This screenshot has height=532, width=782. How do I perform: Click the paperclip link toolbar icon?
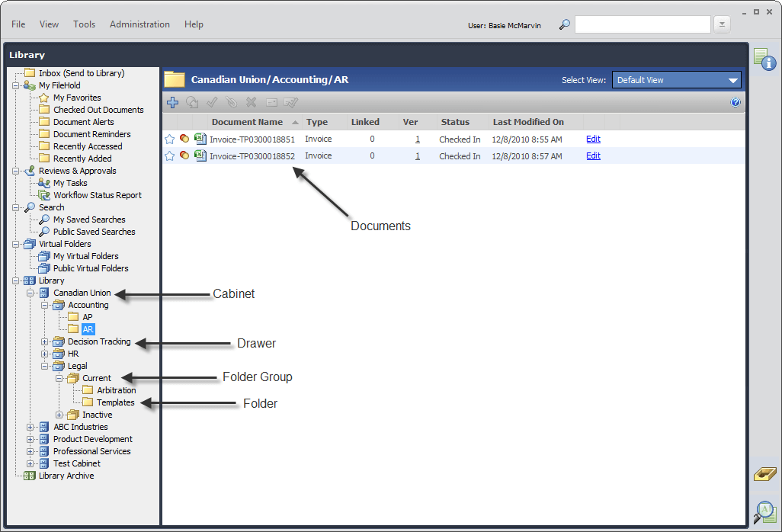pos(232,103)
